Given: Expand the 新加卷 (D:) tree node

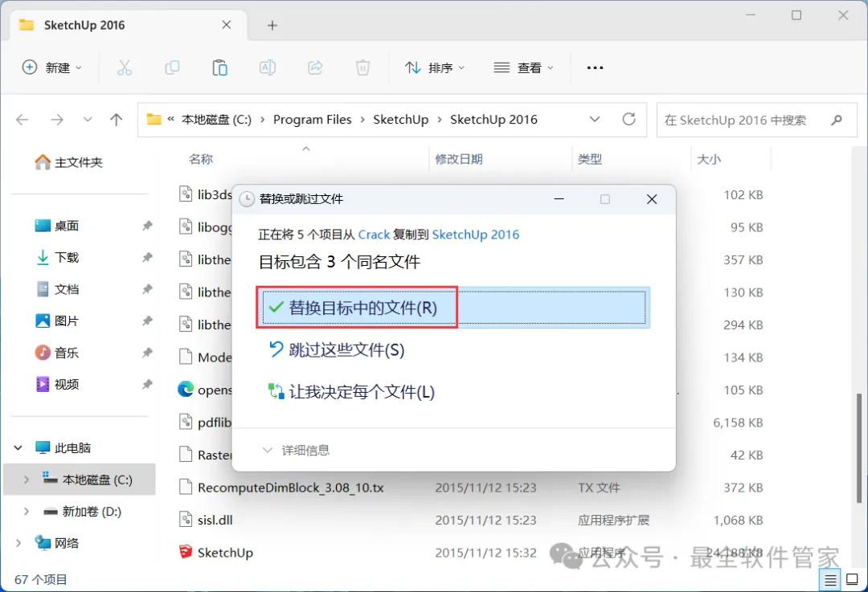Looking at the screenshot, I should (x=26, y=511).
